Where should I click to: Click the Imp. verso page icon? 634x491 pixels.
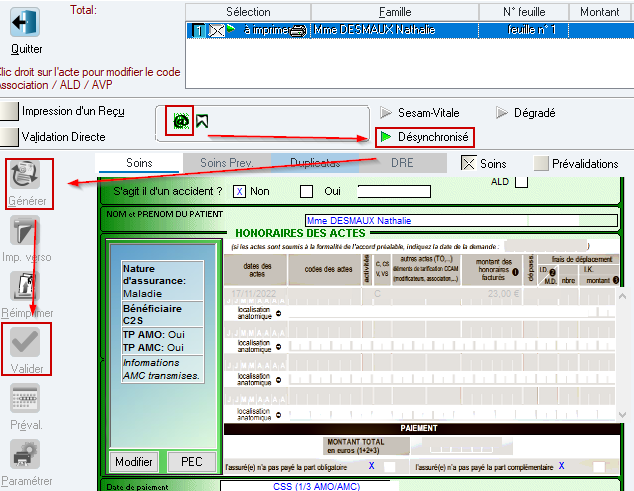pyautogui.click(x=25, y=231)
